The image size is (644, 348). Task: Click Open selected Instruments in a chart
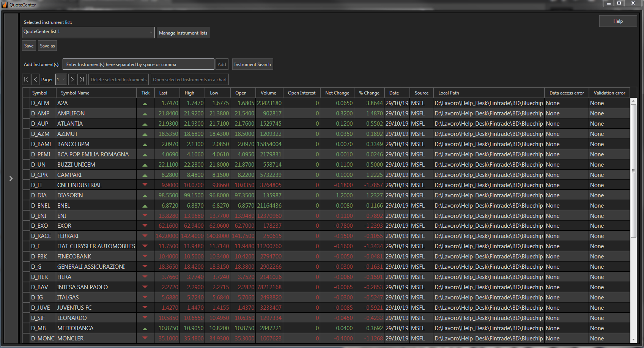190,80
